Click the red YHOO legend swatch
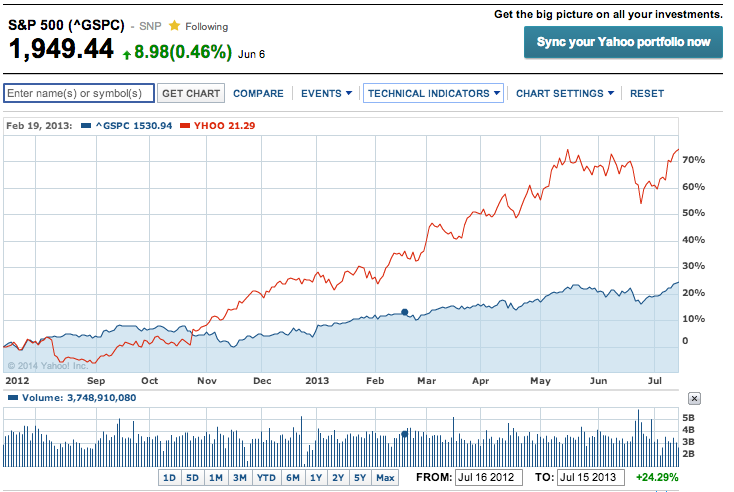Screen dimensions: 734x492 point(185,125)
